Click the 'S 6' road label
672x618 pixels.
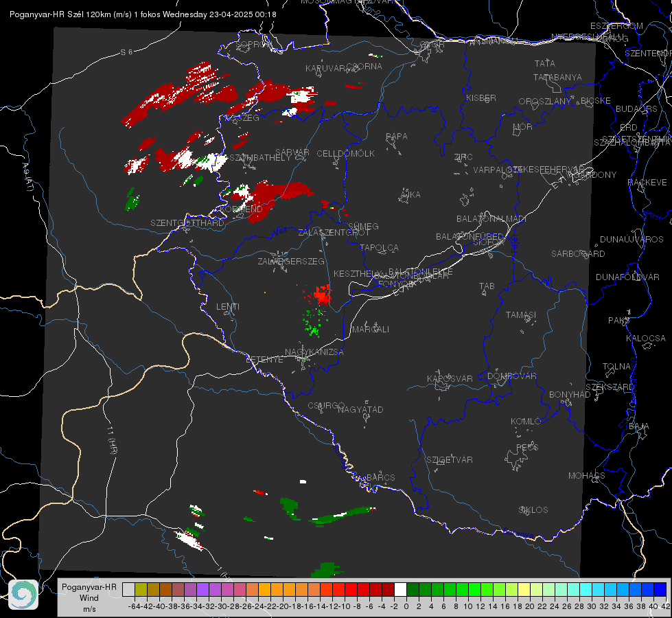coord(126,52)
